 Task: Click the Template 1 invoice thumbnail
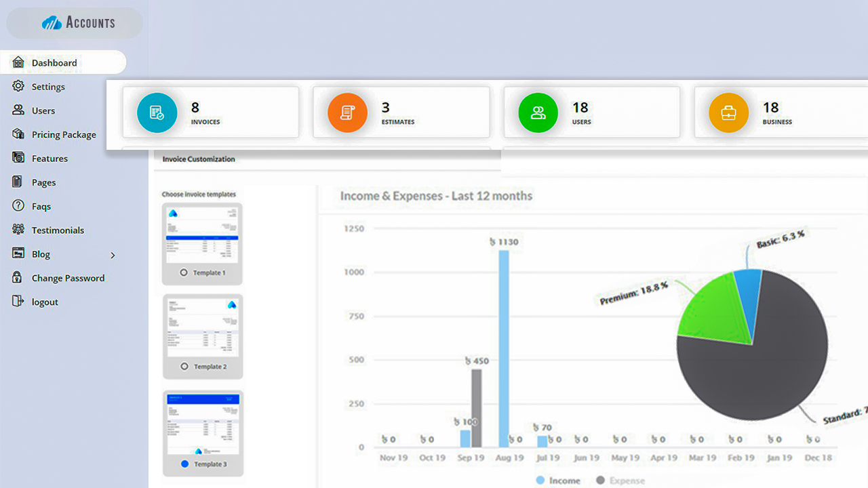click(203, 236)
